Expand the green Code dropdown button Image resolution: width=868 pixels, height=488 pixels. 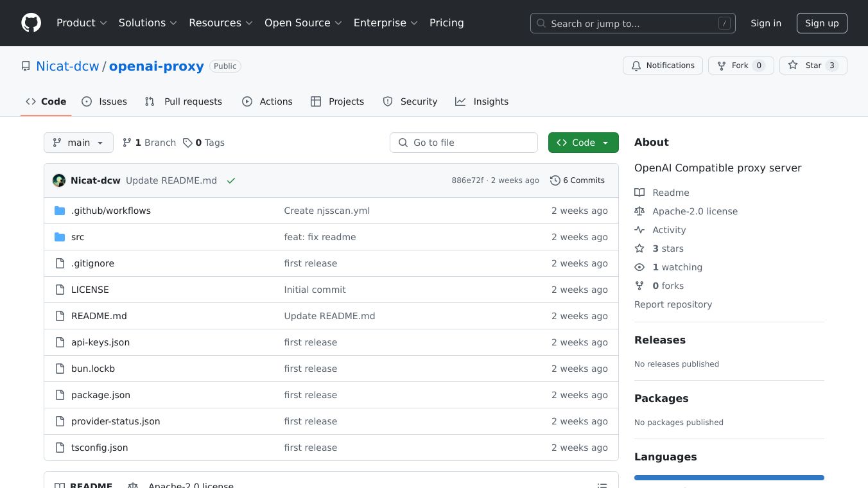click(x=583, y=143)
